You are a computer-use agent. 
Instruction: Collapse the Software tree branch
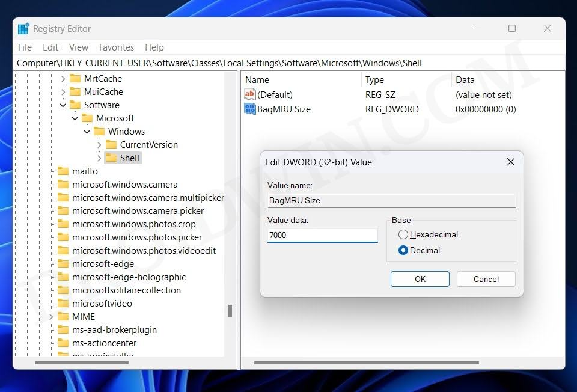point(63,105)
